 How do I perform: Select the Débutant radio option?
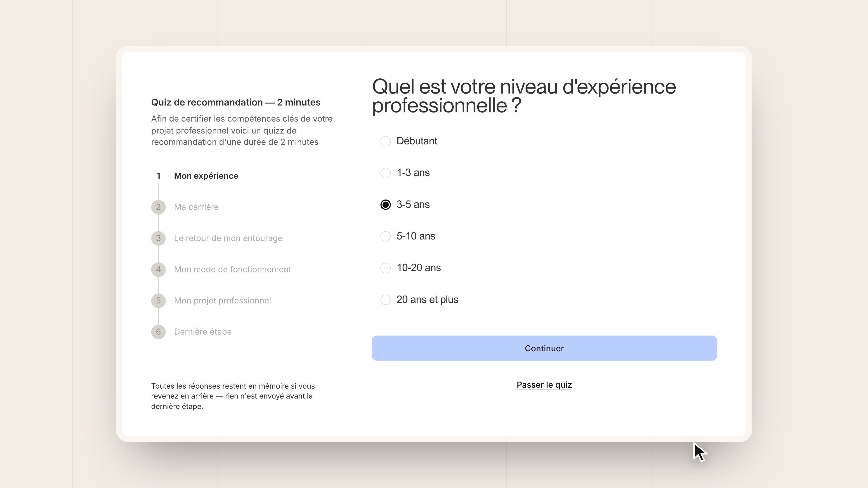point(385,141)
